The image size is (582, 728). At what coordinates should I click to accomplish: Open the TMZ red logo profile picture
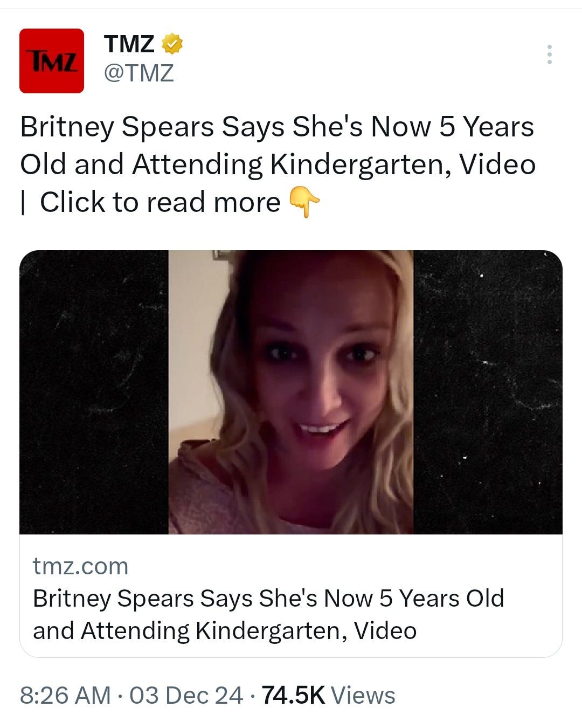click(52, 61)
